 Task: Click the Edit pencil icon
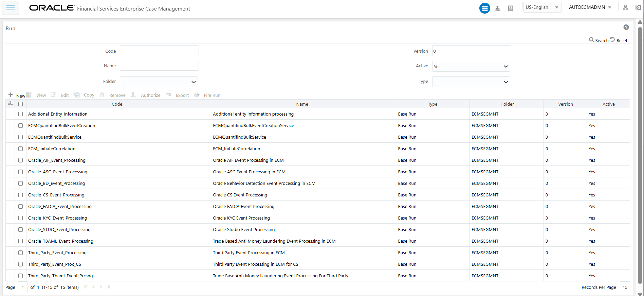click(x=54, y=95)
